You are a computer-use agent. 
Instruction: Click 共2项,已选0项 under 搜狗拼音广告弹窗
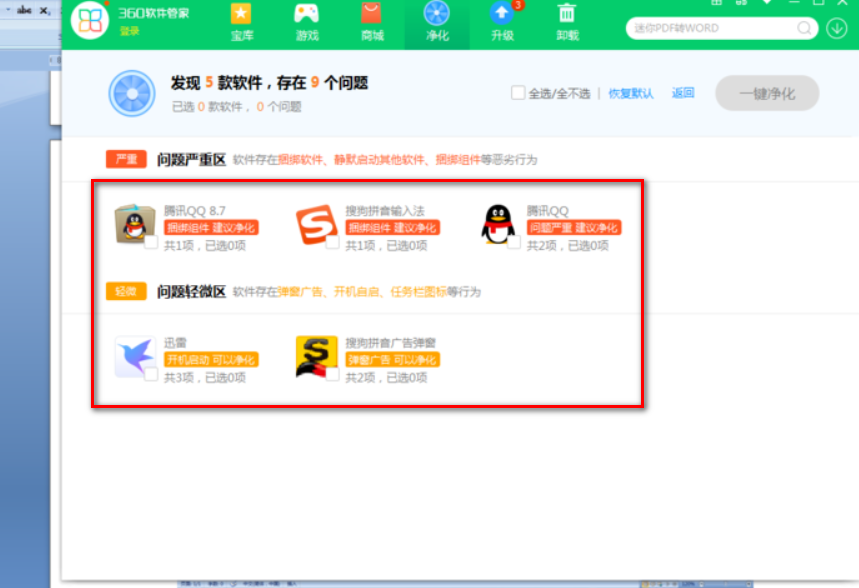point(386,378)
